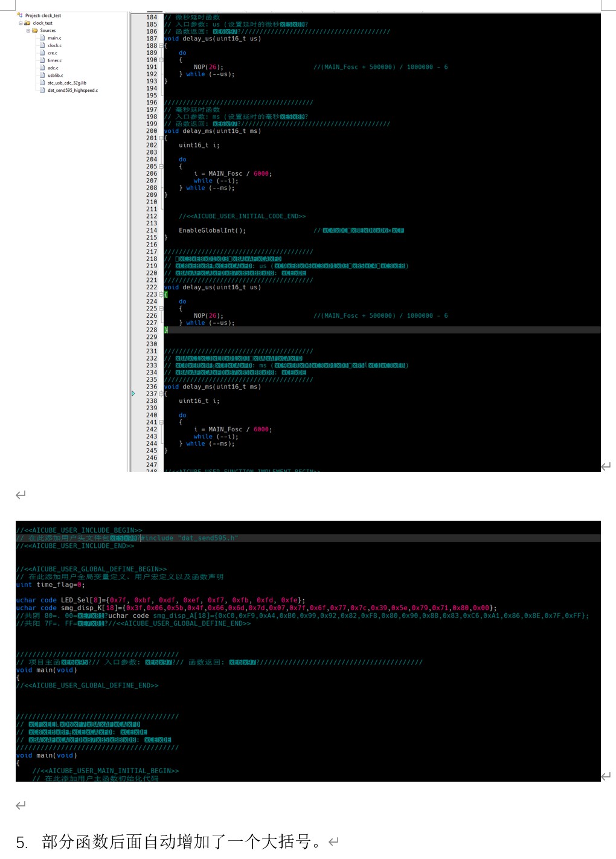The width and height of the screenshot is (616, 859).
Task: Fold the do-block at line 241
Action: (x=161, y=422)
